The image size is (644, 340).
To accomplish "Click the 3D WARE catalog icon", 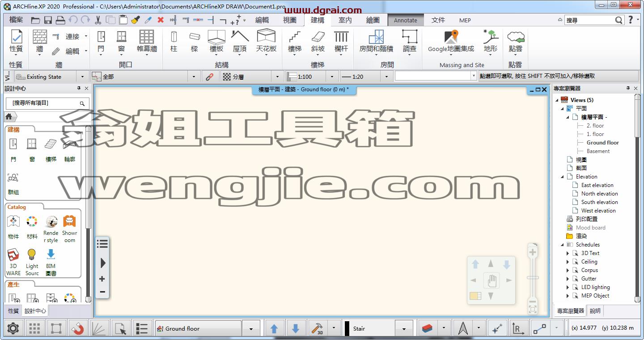I will (x=13, y=263).
